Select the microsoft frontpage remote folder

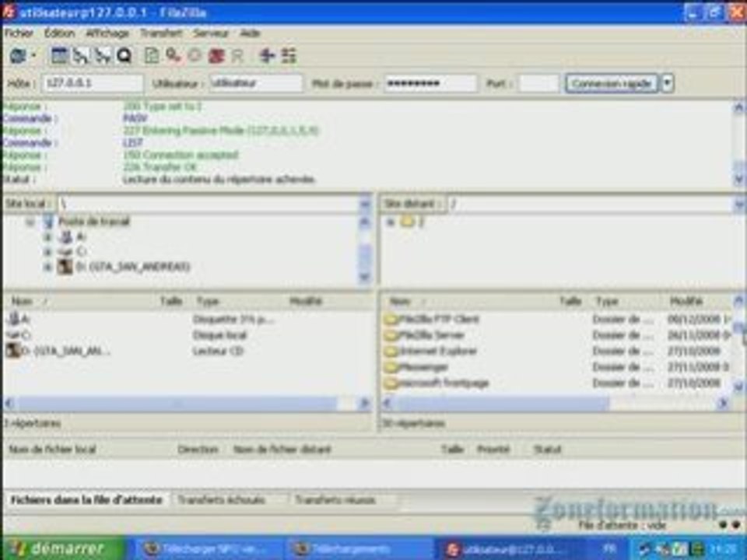pyautogui.click(x=437, y=383)
